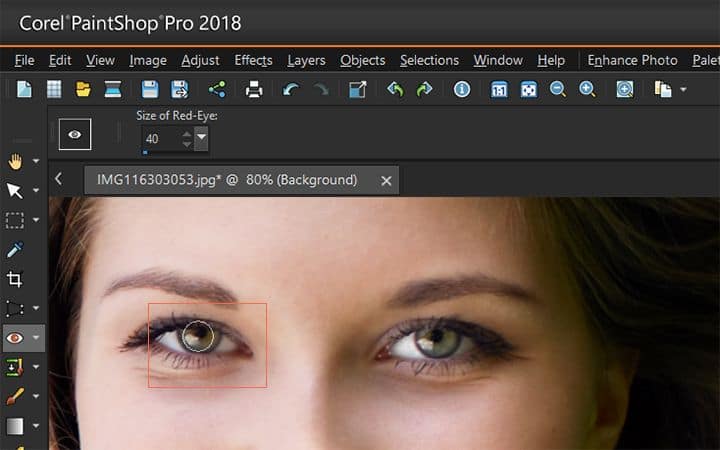Click the Size of Red-Eye value field
The width and height of the screenshot is (720, 450).
161,139
